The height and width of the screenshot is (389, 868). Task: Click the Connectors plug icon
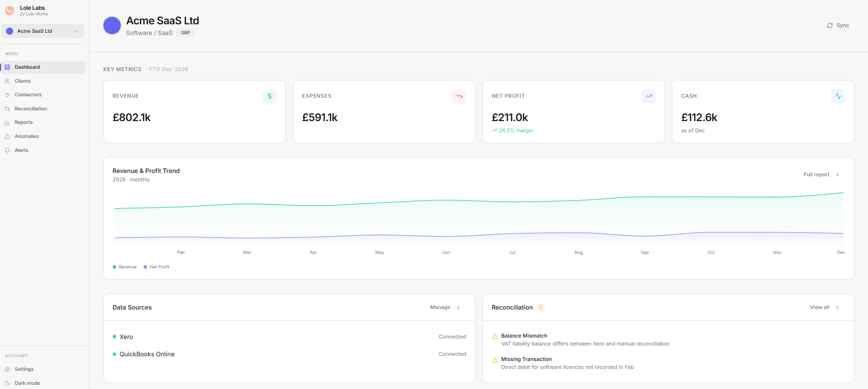pos(7,95)
